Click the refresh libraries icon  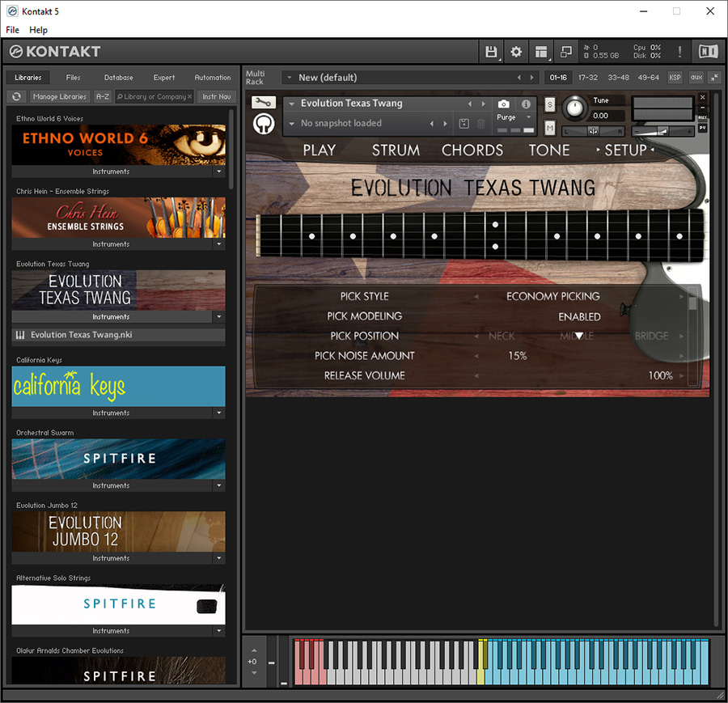point(17,96)
